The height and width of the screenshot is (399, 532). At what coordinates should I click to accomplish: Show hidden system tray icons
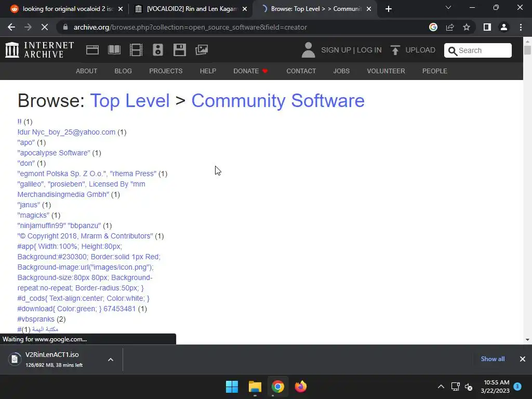[x=441, y=387]
